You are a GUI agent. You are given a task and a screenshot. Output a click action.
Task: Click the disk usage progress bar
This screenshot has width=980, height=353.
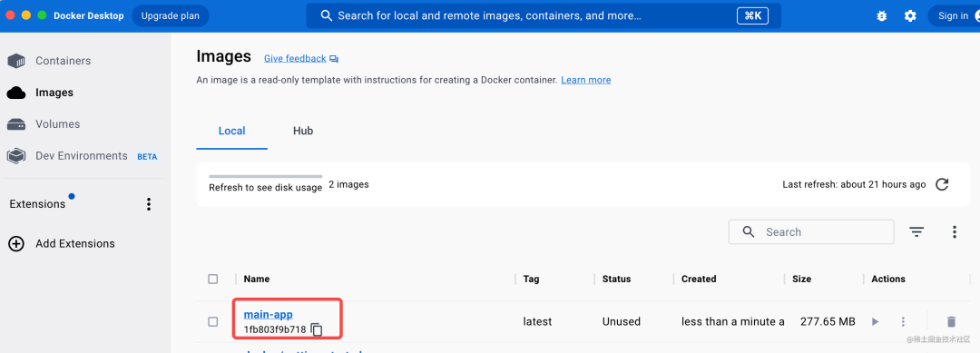[266, 177]
